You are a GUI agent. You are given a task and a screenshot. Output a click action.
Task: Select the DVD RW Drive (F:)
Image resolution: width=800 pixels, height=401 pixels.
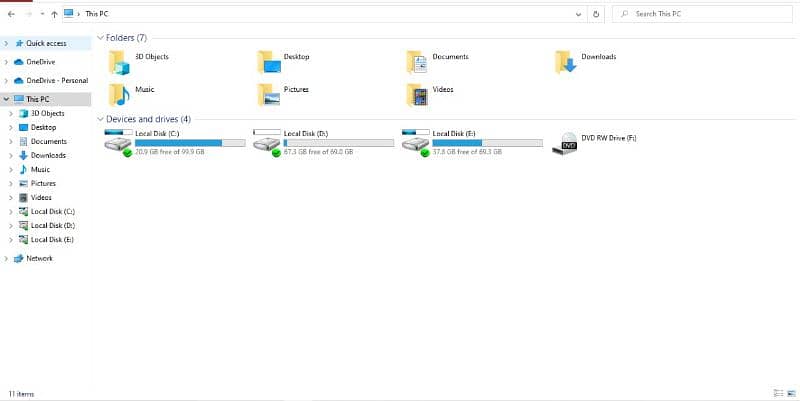coord(568,142)
